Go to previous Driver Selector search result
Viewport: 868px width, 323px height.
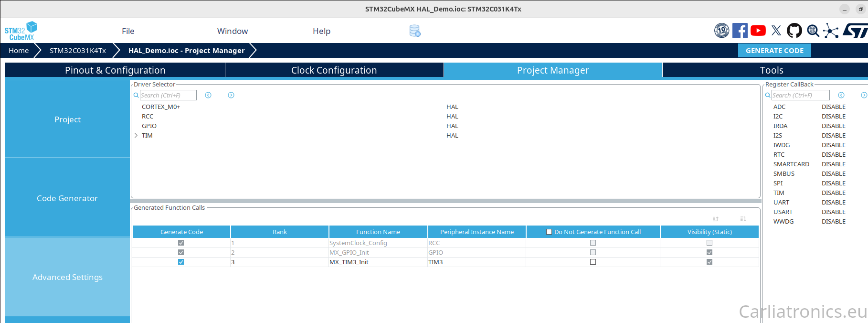coord(208,95)
